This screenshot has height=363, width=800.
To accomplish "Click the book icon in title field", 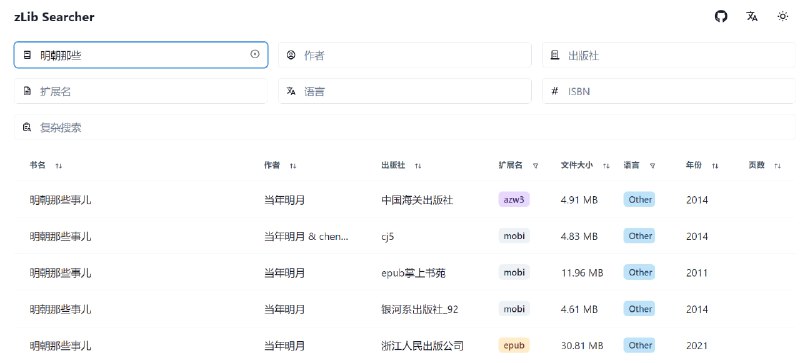I will [28, 55].
